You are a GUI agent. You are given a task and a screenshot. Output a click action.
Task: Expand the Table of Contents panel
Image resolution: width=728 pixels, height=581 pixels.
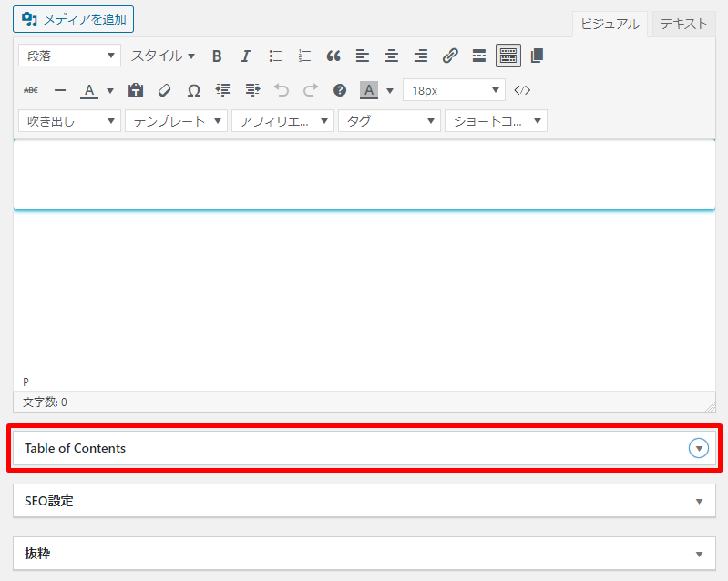(x=699, y=448)
